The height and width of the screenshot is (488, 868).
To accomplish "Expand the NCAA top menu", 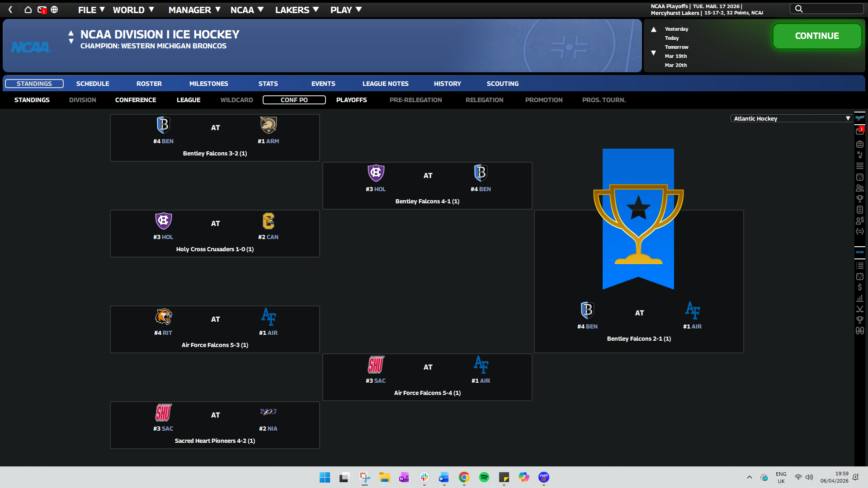I will click(x=247, y=9).
